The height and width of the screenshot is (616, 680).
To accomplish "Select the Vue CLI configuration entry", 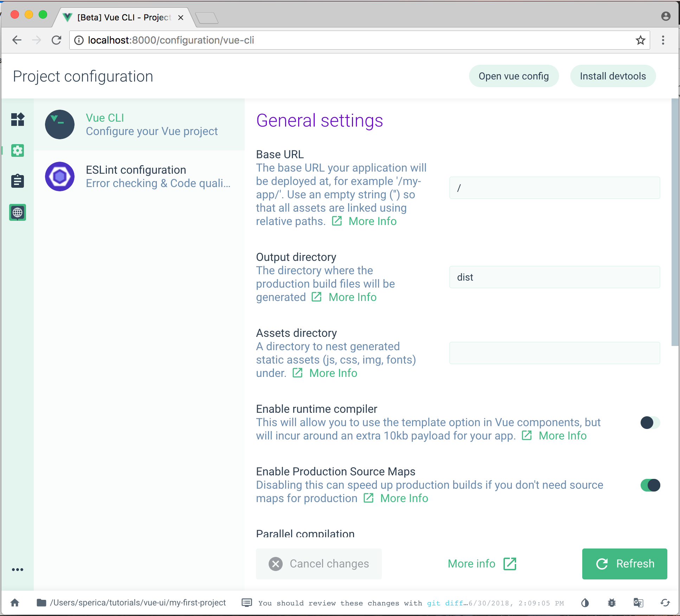I will pyautogui.click(x=140, y=124).
